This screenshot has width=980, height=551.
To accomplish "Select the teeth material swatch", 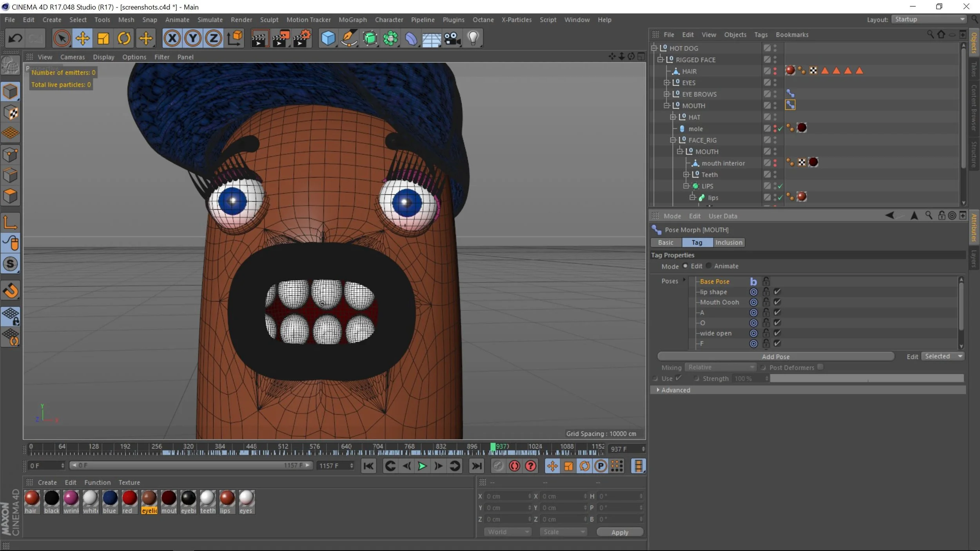I will (208, 502).
